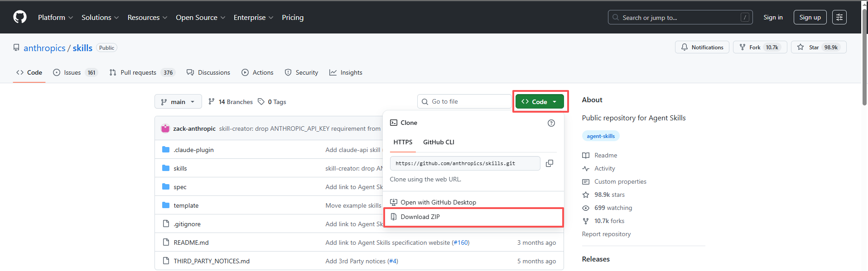Click the Go to file field
868x271 pixels.
(464, 101)
